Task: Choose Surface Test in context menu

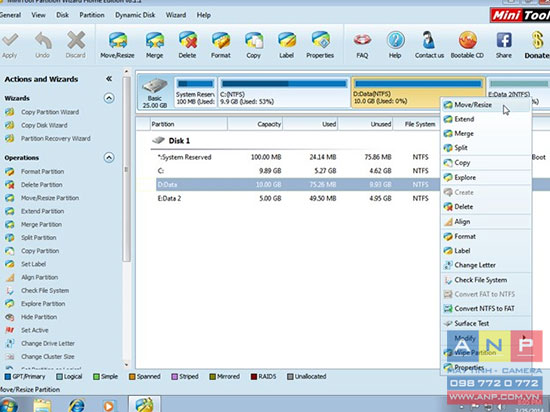Action: [x=486, y=323]
